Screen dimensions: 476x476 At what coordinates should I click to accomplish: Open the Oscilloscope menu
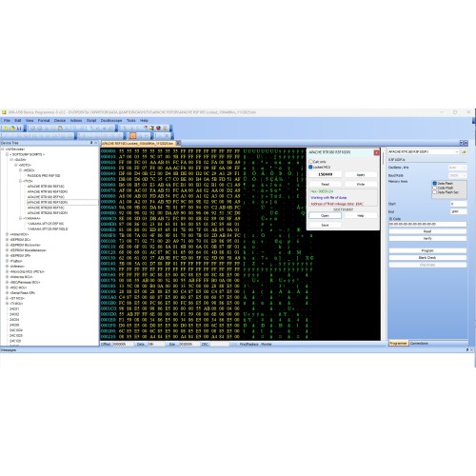[111, 121]
